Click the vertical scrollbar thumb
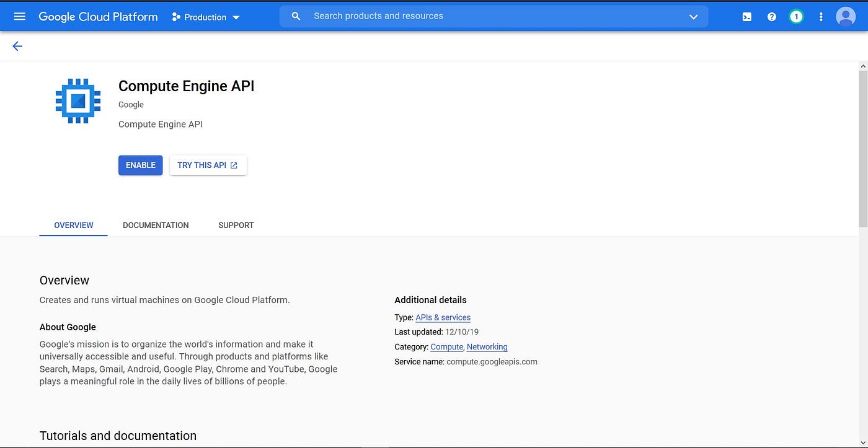This screenshot has height=448, width=868. pyautogui.click(x=863, y=149)
